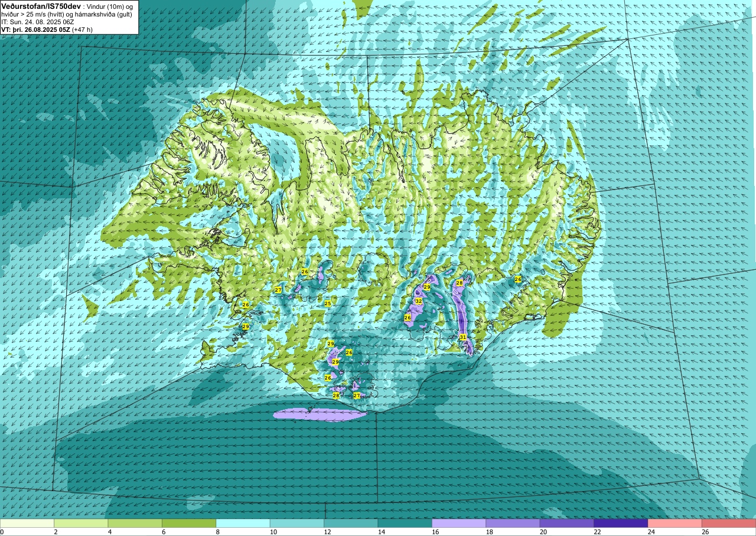Click the yellow gust label '32' on the map
This screenshot has height=536, width=756.
[418, 301]
